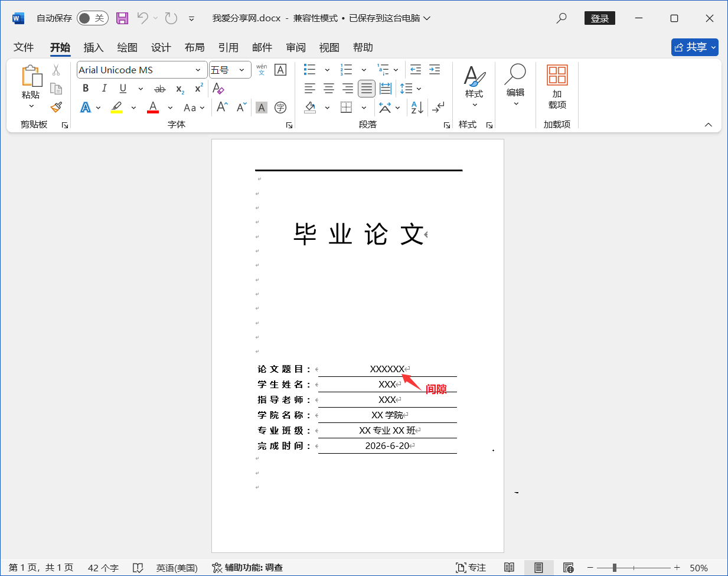Click the Copy icon
Screen dimensions: 728x576
click(56, 89)
